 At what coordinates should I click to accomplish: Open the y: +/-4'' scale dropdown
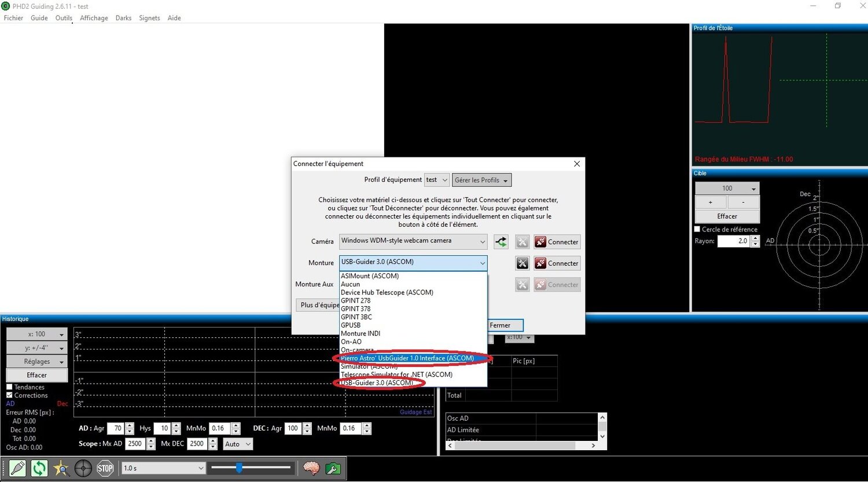[x=37, y=348]
